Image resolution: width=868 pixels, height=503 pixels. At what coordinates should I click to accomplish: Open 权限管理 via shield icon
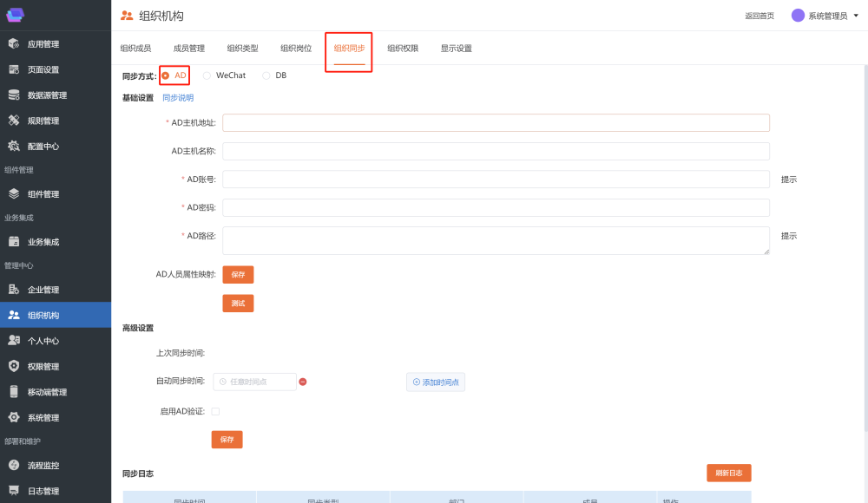pyautogui.click(x=14, y=366)
